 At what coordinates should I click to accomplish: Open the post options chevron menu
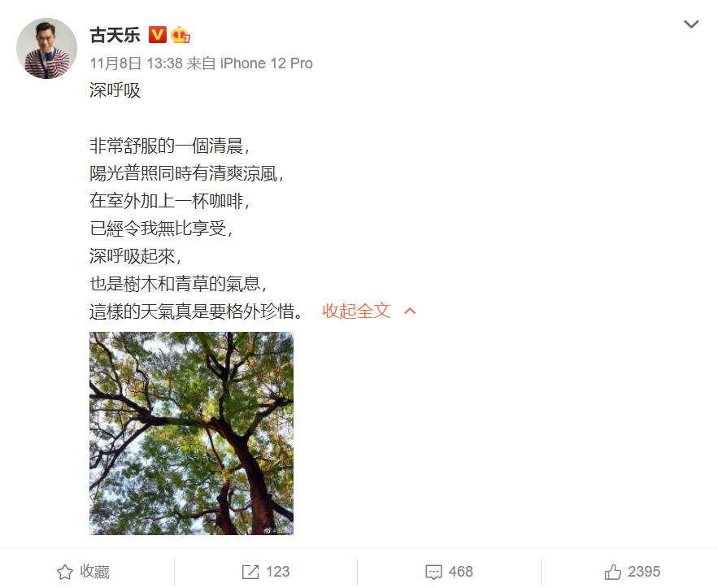point(691,24)
